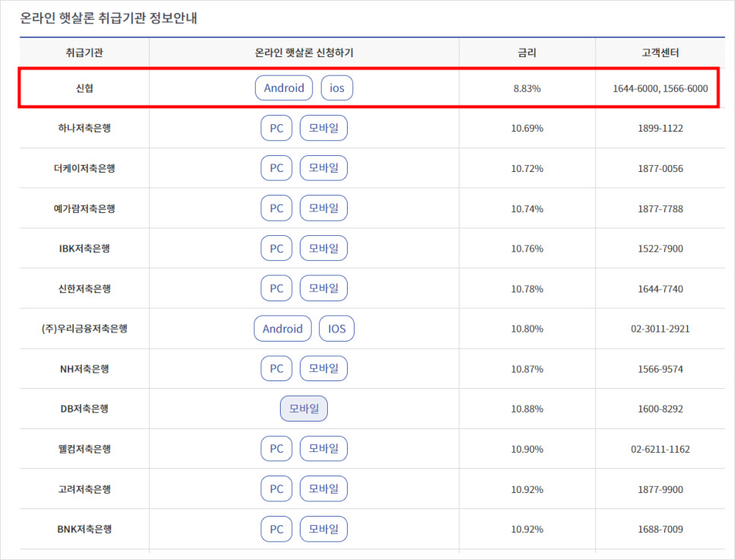Click phone number 1877-0056
The width and height of the screenshot is (735, 560).
[x=660, y=168]
